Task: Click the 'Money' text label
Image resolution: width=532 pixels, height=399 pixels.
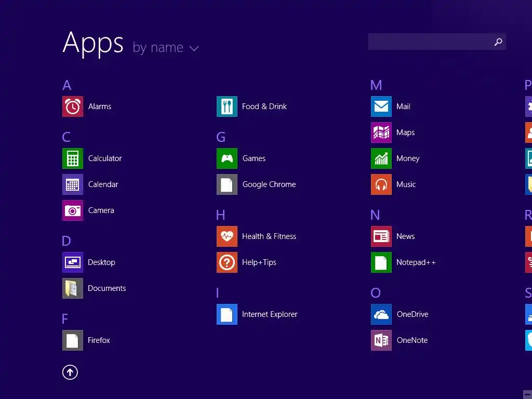Action: point(408,158)
